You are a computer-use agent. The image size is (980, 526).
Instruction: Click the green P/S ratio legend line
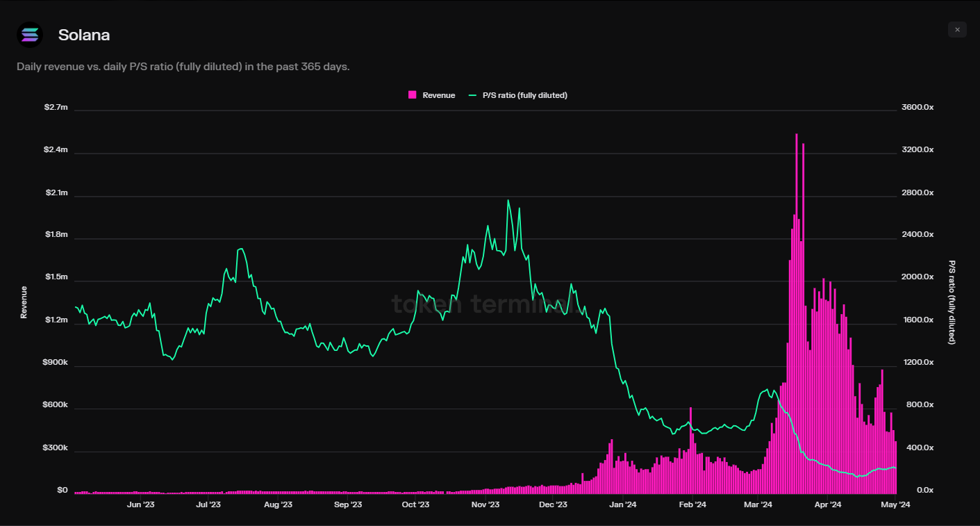[x=474, y=95]
